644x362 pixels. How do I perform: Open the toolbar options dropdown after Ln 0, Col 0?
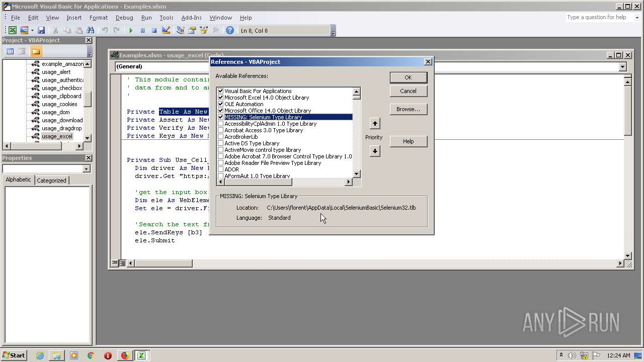333,31
